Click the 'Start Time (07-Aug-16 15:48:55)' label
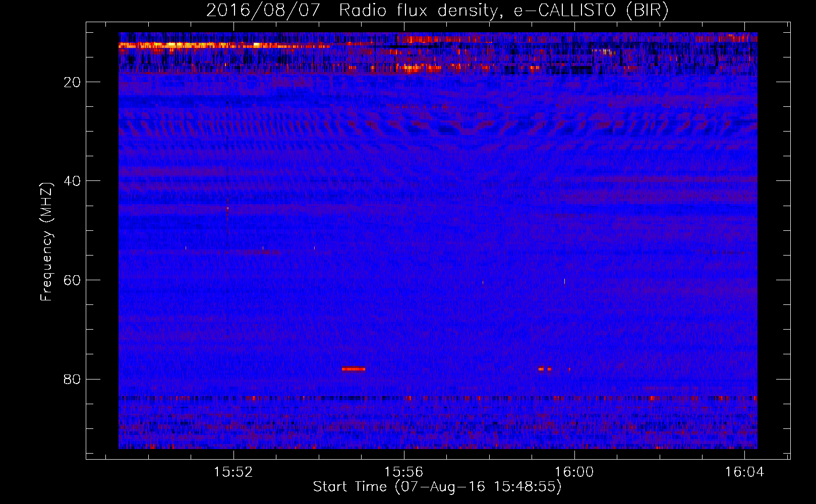This screenshot has height=504, width=816. 437,487
